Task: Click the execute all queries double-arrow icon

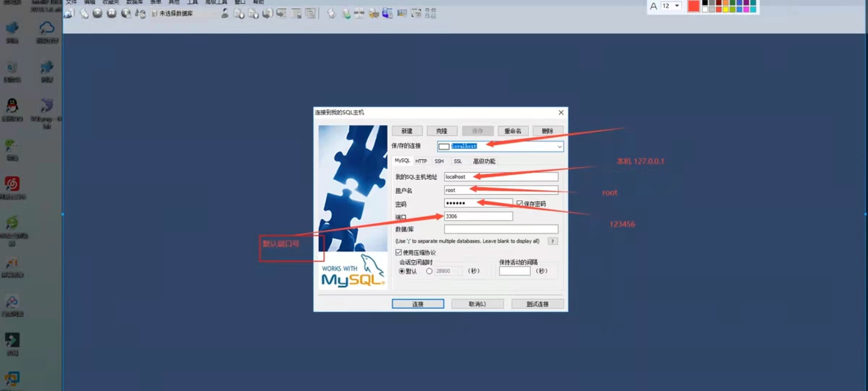Action: click(x=112, y=13)
